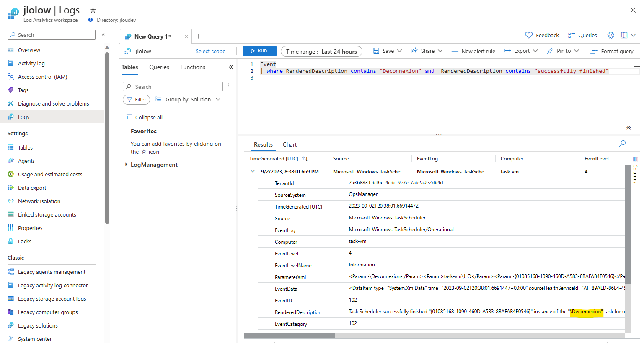The image size is (644, 343).
Task: Click the Tables icon under Settings
Action: coord(11,147)
